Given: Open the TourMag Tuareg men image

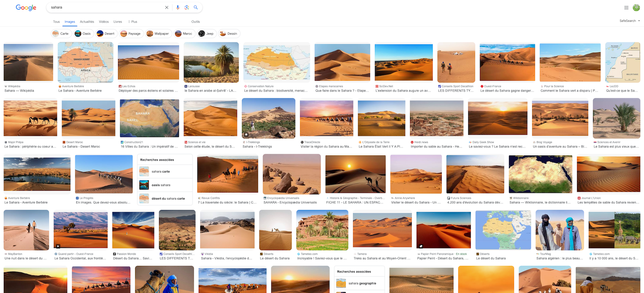Looking at the screenshot, I should pos(559,230).
